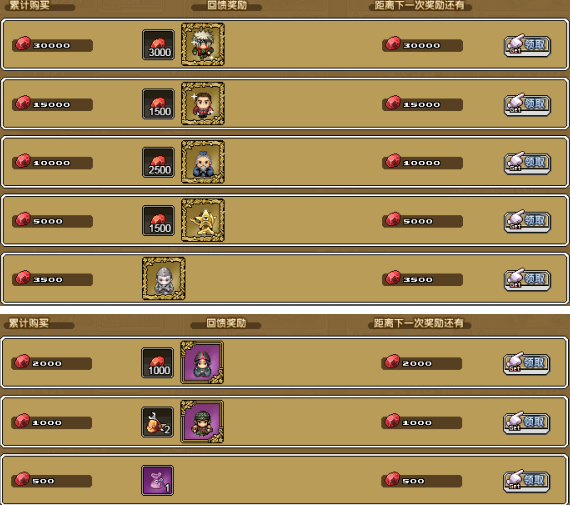Select the gray-bearded elder hero card
The width and height of the screenshot is (570, 505).
[x=203, y=162]
